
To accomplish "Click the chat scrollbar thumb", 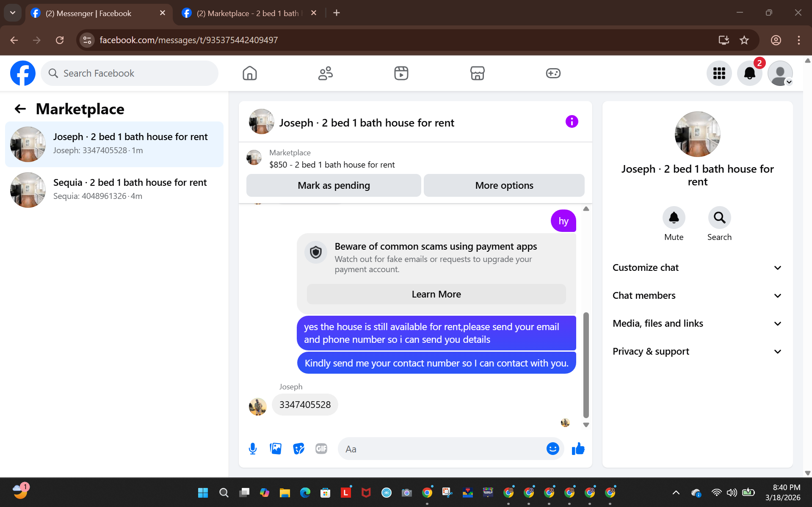I will coord(586,365).
